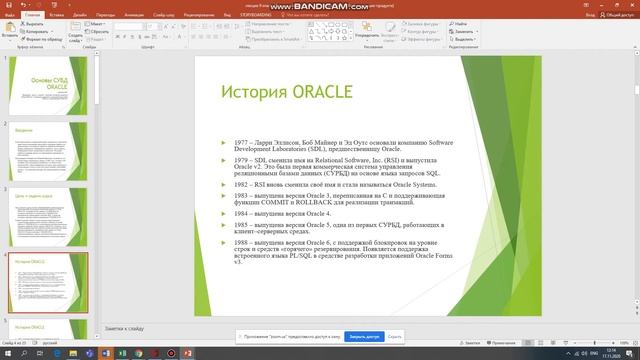The height and width of the screenshot is (360, 640).
Task: Open Word from the taskbar
Action: tap(106, 353)
